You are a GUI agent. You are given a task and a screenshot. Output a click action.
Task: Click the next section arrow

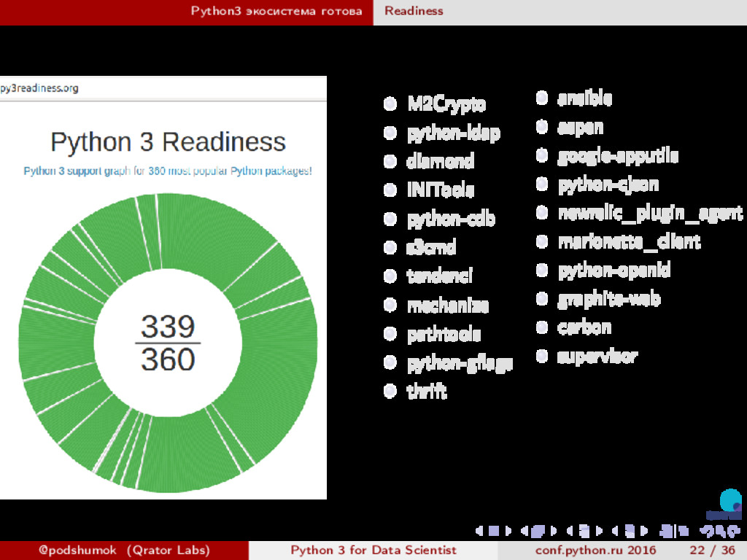pyautogui.click(x=645, y=531)
